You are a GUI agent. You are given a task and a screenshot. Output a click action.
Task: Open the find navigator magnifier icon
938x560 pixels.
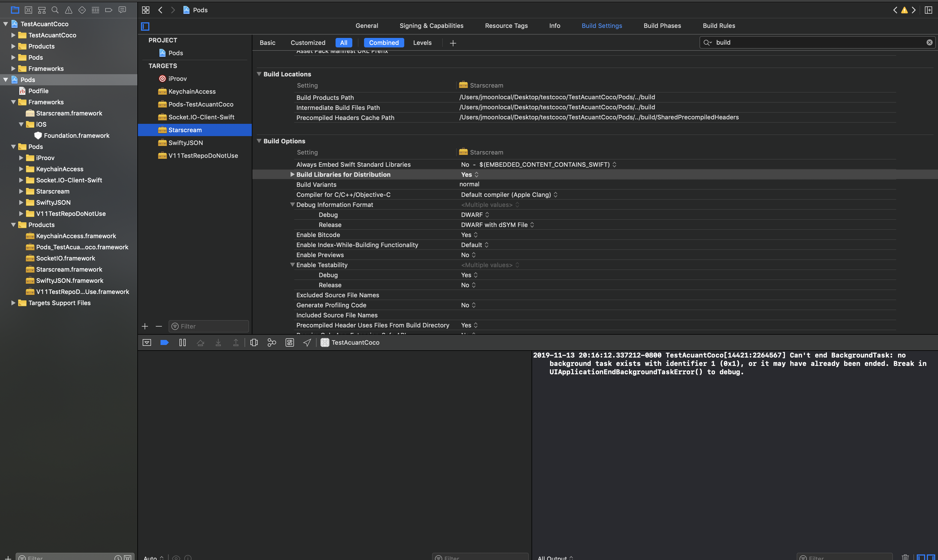coord(55,10)
